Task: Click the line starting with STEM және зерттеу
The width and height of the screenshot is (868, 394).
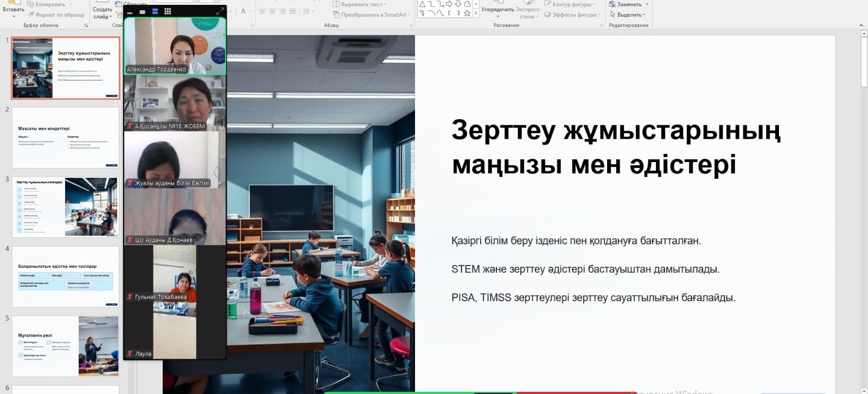Action: (585, 269)
